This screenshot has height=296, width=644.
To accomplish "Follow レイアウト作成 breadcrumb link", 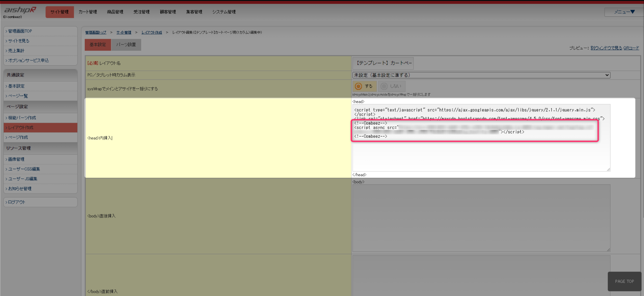I will (152, 32).
